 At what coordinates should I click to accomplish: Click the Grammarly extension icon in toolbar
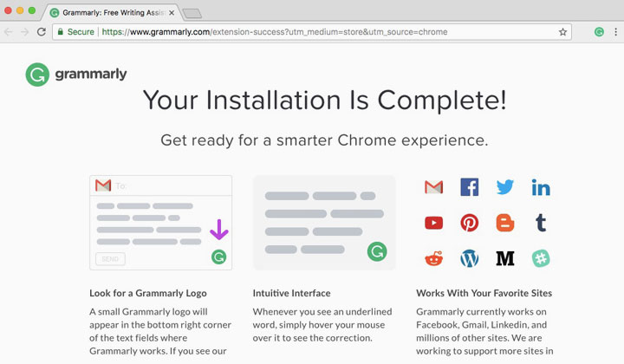(x=599, y=32)
